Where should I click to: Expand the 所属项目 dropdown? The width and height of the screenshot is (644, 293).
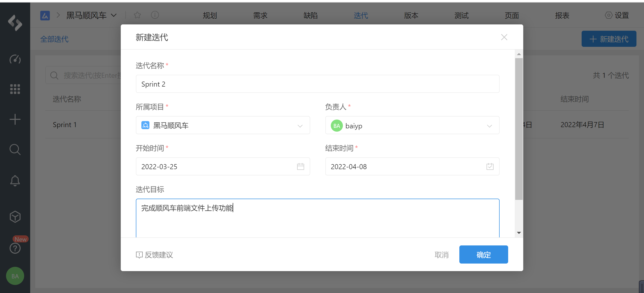point(300,126)
